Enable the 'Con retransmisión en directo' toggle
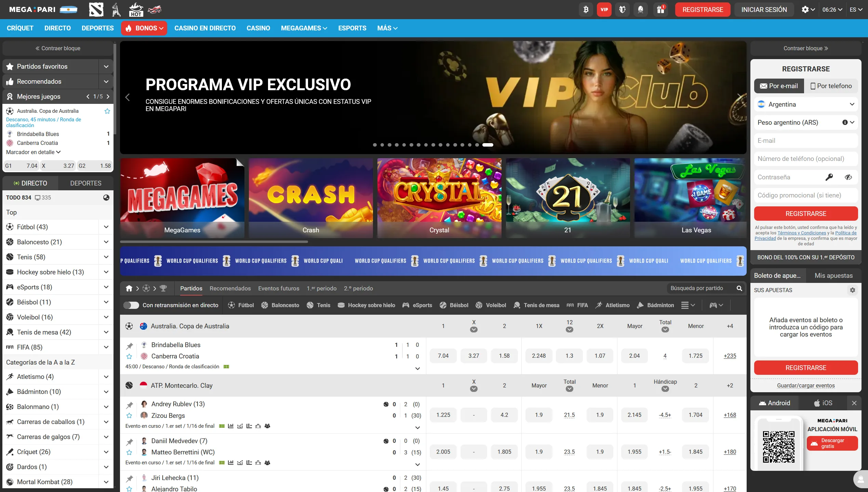The height and width of the screenshot is (492, 868). 131,305
